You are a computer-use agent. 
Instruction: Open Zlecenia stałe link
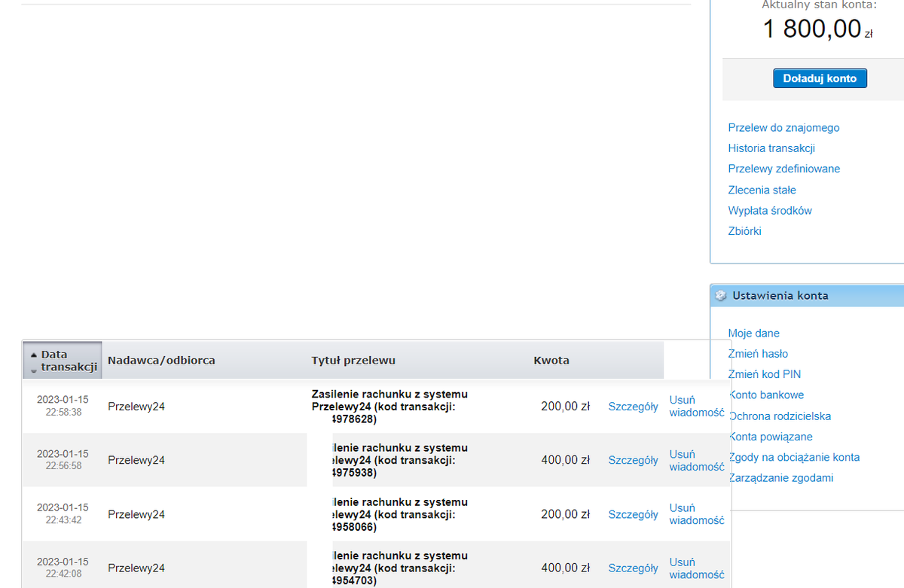point(762,190)
